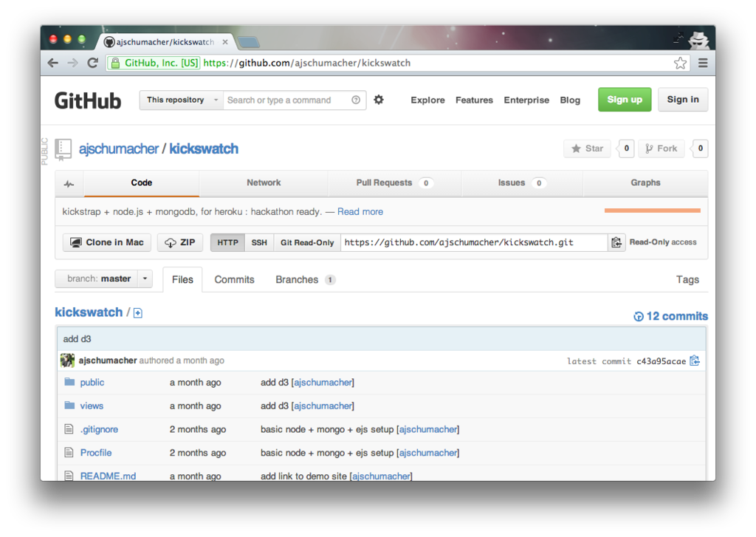The width and height of the screenshot is (756, 537).
Task: Select the Branches subtab
Action: [x=305, y=280]
